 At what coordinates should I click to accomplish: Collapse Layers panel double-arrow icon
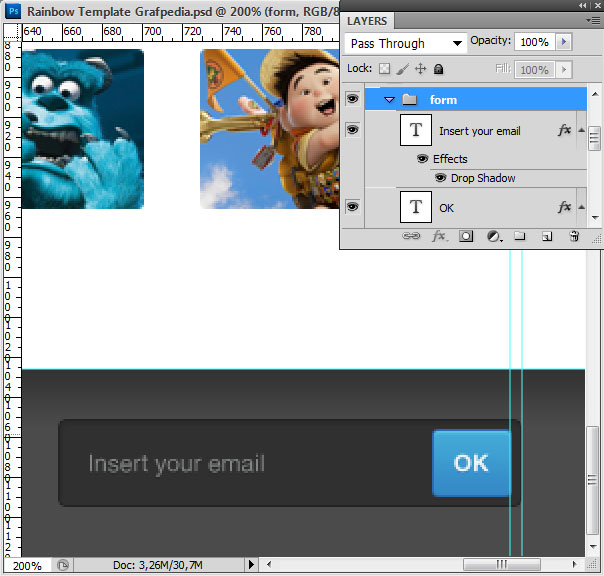coord(582,5)
